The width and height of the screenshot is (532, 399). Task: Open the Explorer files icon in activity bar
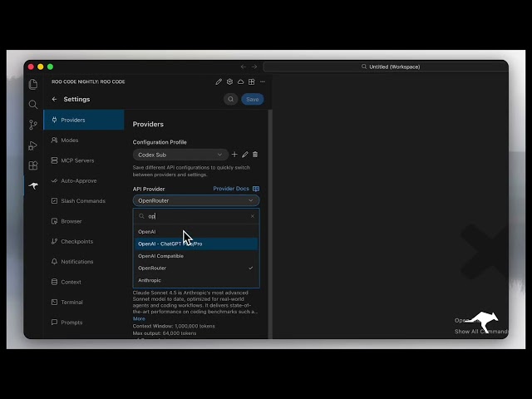tap(33, 84)
